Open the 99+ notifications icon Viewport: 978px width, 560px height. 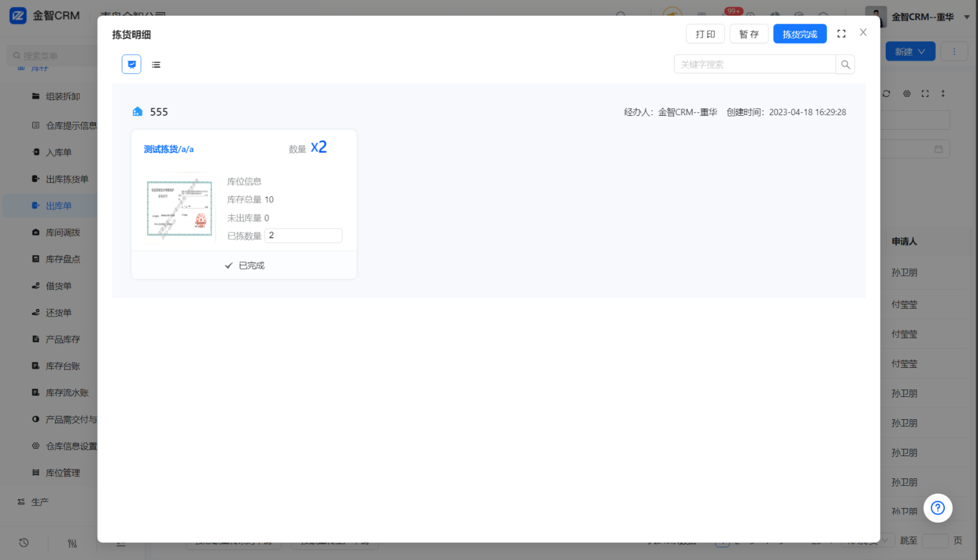(733, 12)
